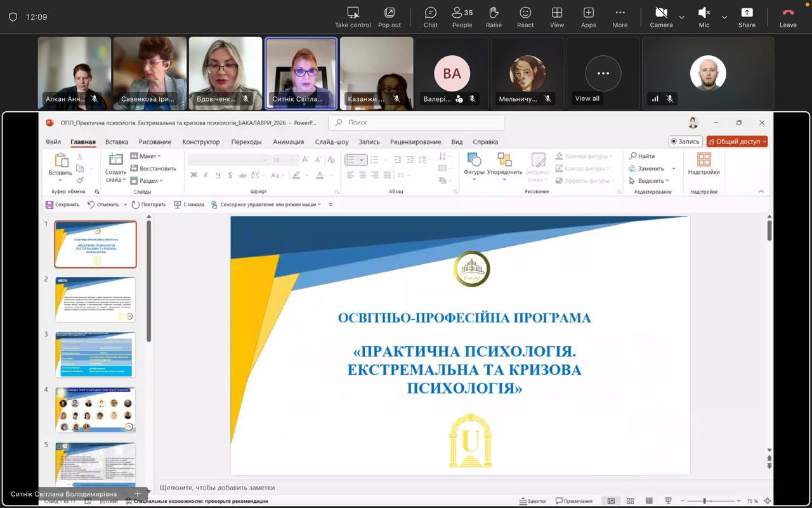Unmute the Mic
The image size is (812, 508).
(704, 17)
